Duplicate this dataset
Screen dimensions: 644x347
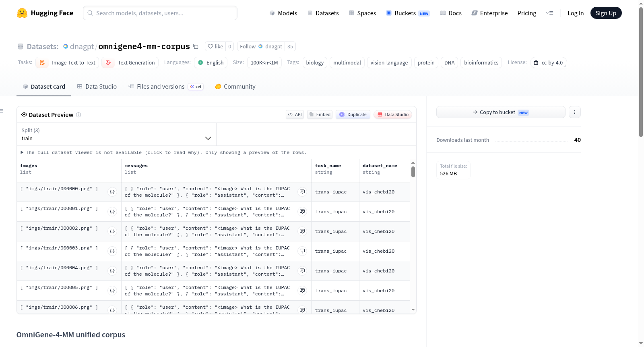pos(353,114)
